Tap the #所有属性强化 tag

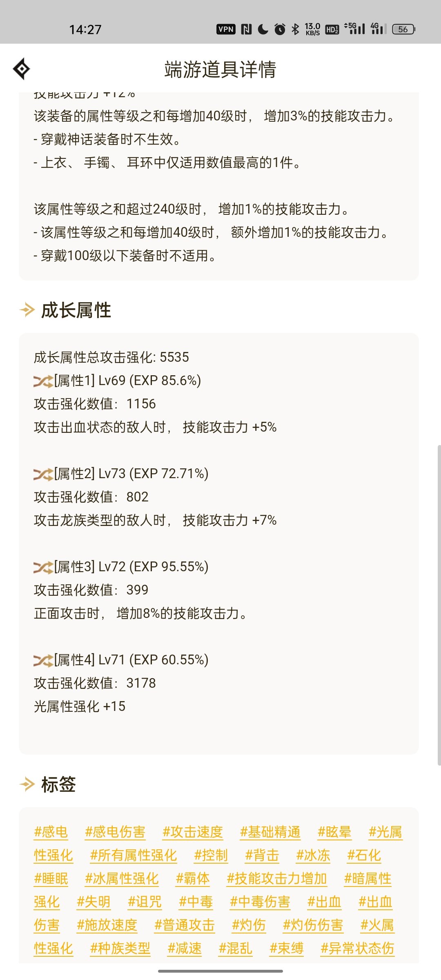(x=134, y=855)
